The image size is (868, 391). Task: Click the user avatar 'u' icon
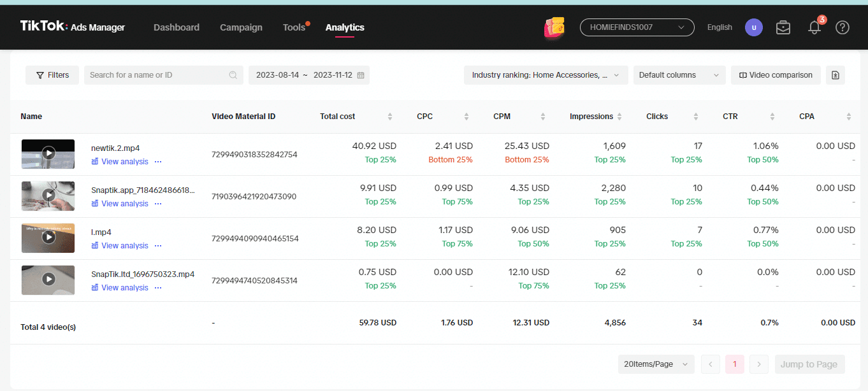(754, 27)
